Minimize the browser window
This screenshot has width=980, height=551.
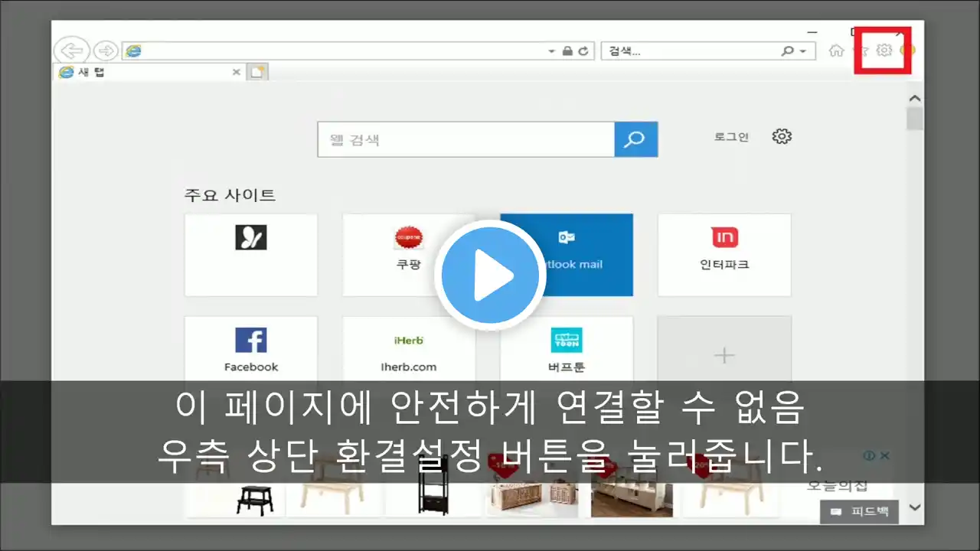point(813,31)
